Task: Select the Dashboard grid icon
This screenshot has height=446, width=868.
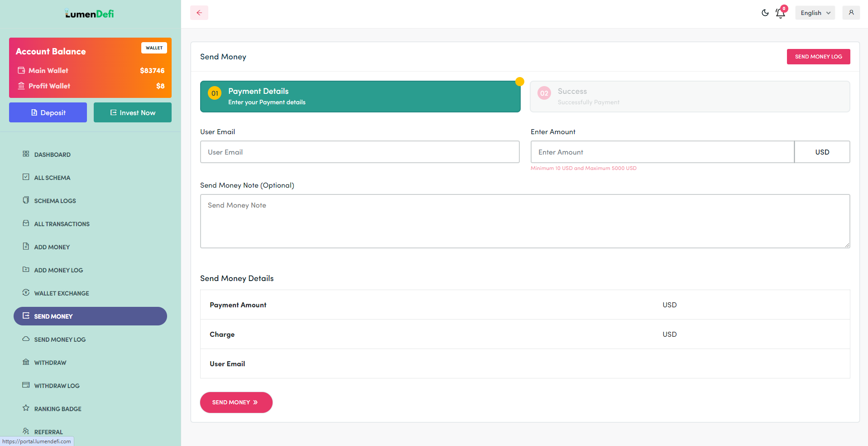Action: [x=26, y=154]
